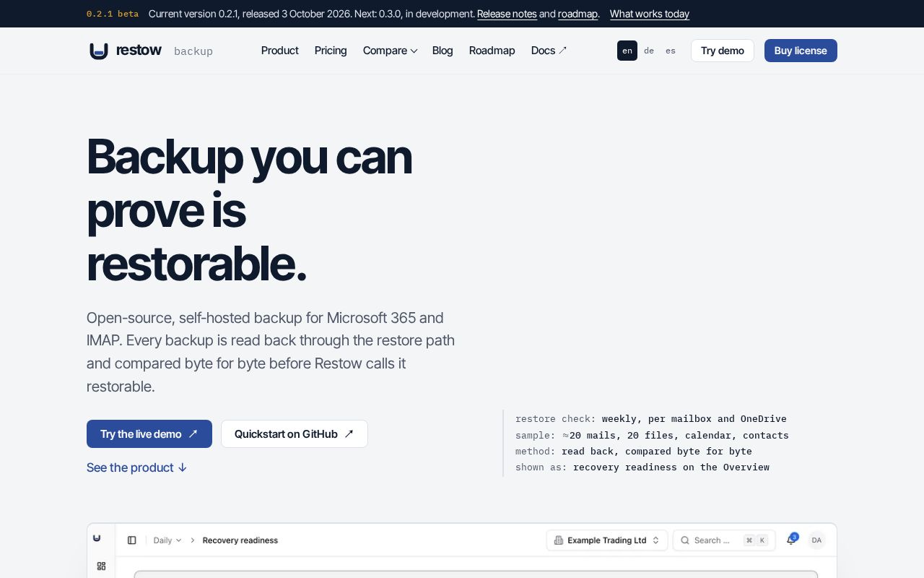Screen dimensions: 924x578
Task: Focus the Search field in the preview
Action: coord(724,540)
